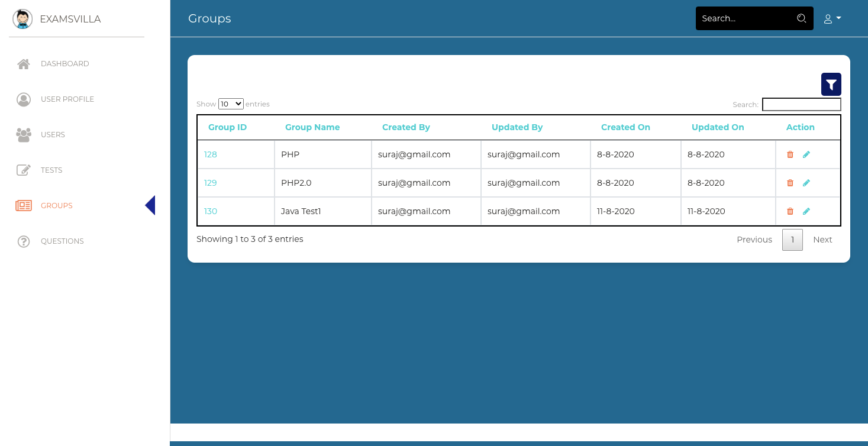Click the magnifier icon in top search
This screenshot has width=868, height=446.
[x=802, y=18]
